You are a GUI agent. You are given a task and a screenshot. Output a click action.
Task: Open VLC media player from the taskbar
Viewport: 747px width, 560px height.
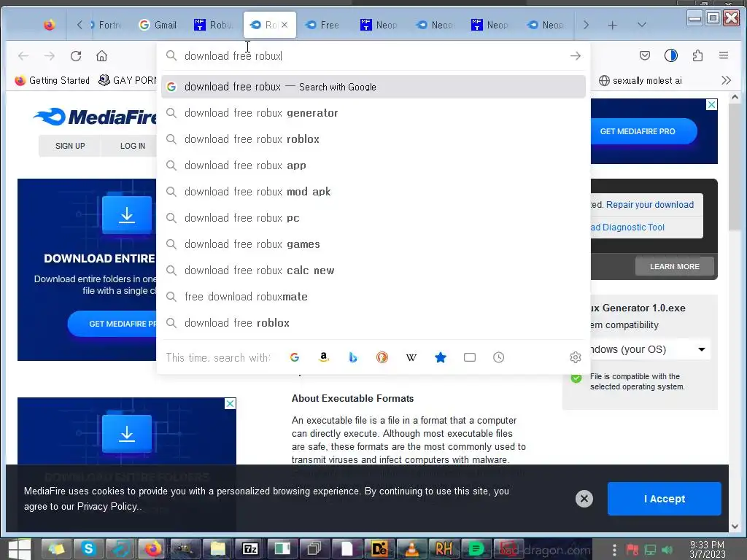pos(411,549)
